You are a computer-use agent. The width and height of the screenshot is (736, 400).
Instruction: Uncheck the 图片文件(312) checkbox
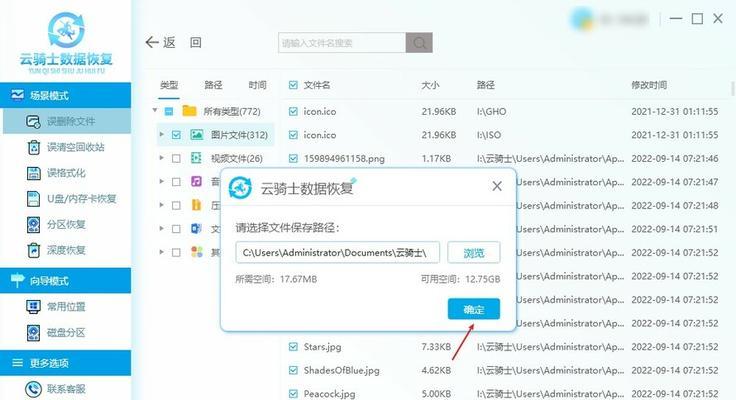click(x=176, y=135)
